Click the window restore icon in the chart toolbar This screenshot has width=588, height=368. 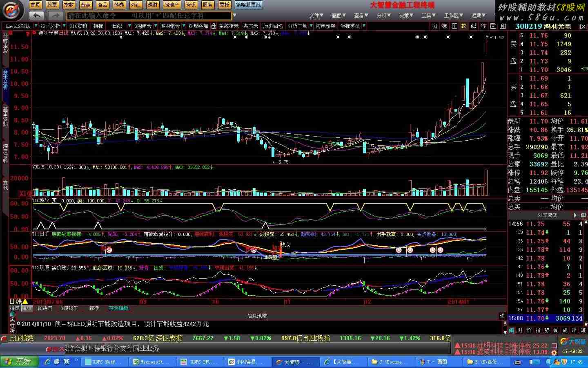[x=493, y=26]
